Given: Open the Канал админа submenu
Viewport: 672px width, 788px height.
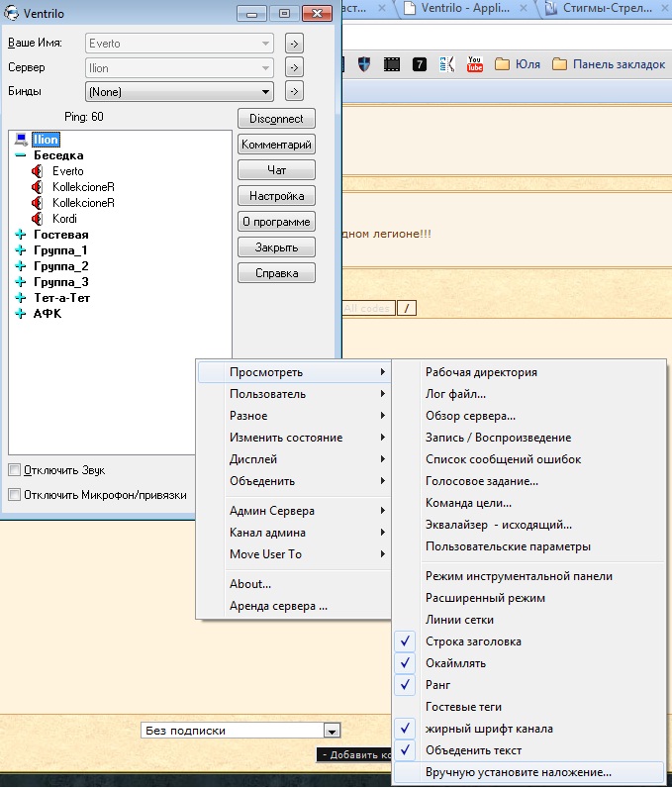Looking at the screenshot, I should click(294, 533).
